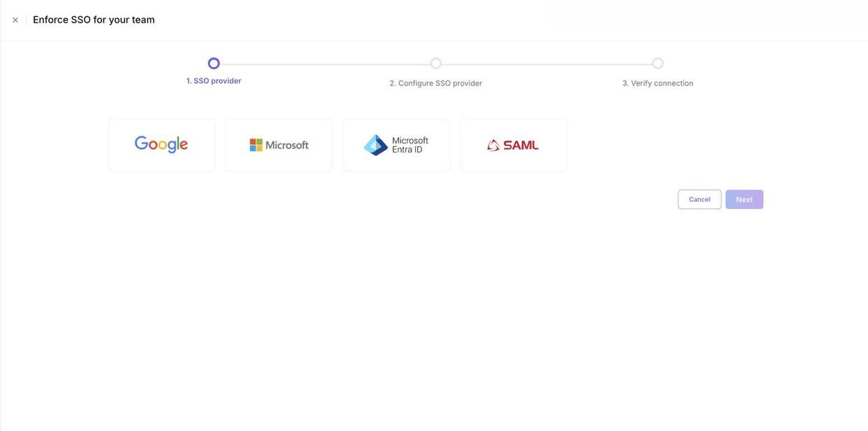
Task: Jump to step 3 circle marker
Action: 658,64
